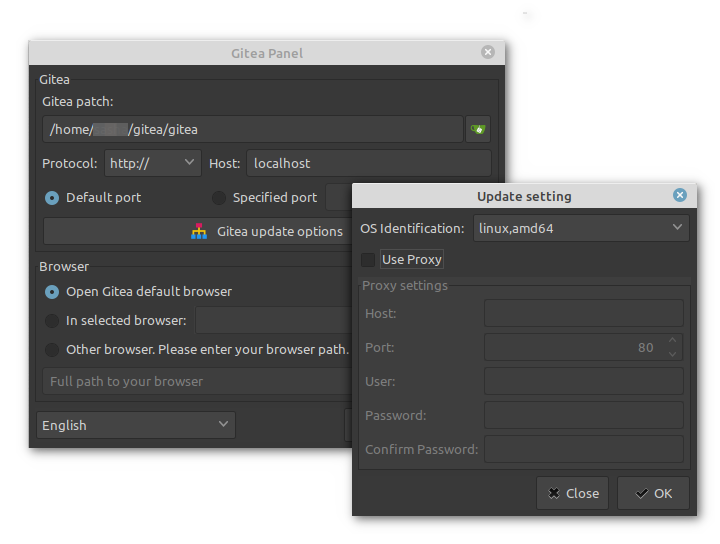
Task: Click the proxy Password input field
Action: 584,415
